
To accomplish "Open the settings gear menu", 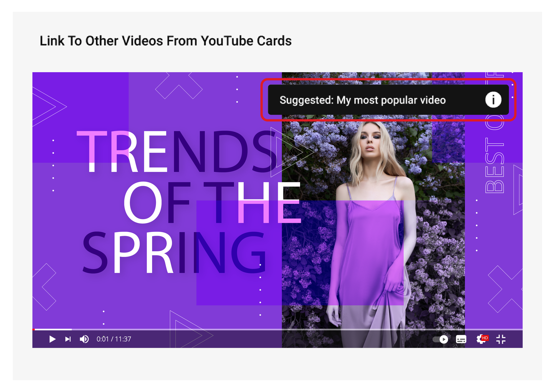I will click(481, 339).
